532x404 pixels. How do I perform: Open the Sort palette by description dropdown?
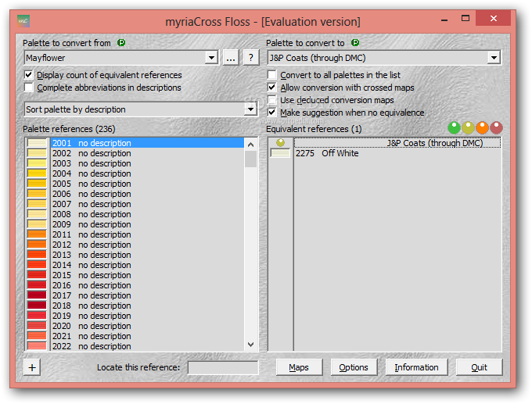(x=250, y=109)
